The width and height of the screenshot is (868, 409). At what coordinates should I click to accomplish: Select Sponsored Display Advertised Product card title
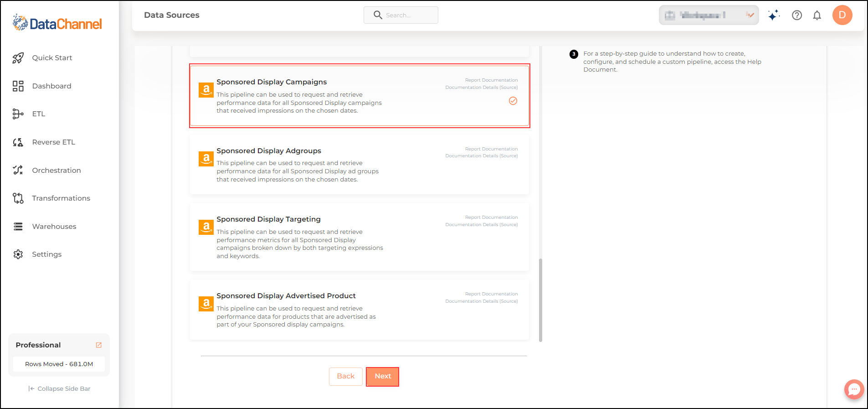[x=286, y=296]
